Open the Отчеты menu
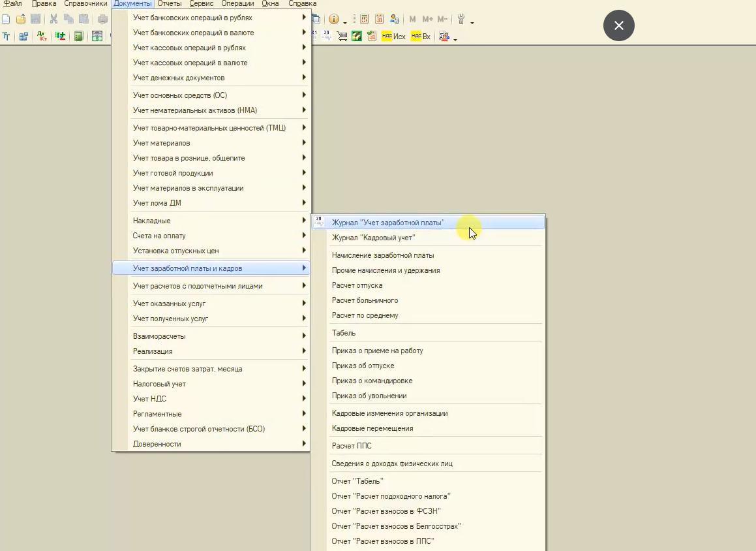 tap(169, 3)
